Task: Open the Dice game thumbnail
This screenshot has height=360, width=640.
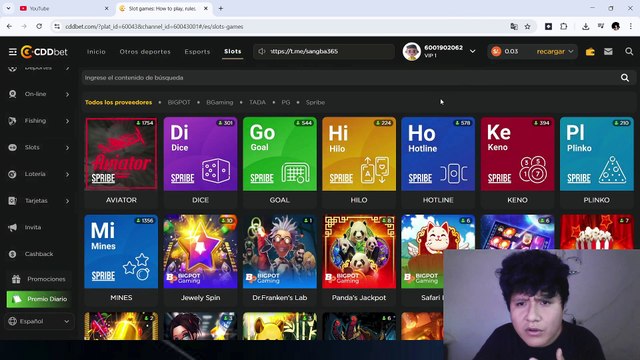Action: (x=200, y=154)
